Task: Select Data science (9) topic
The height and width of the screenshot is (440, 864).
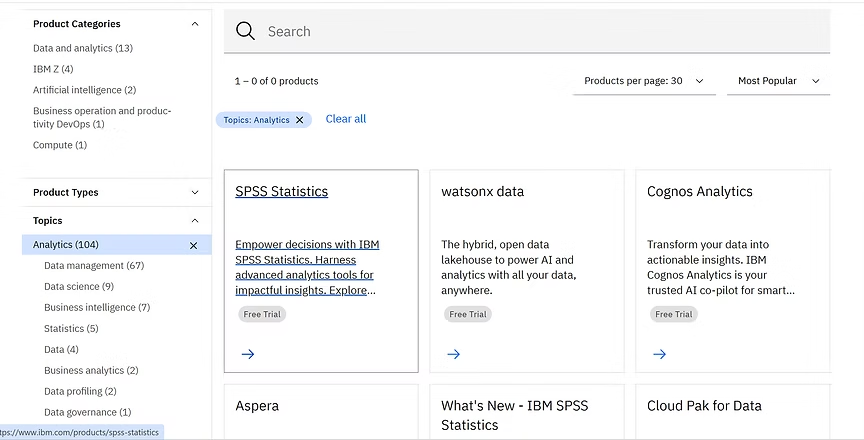Action: tap(79, 286)
